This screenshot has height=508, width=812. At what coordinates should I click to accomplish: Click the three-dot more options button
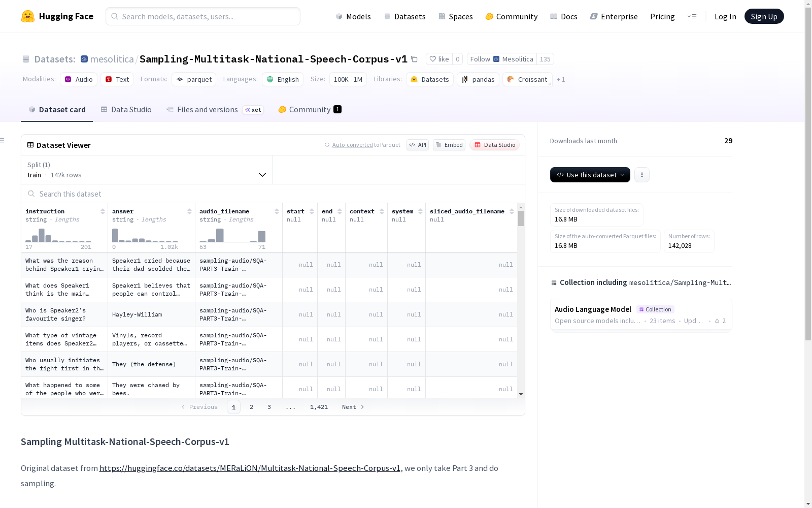(x=642, y=175)
